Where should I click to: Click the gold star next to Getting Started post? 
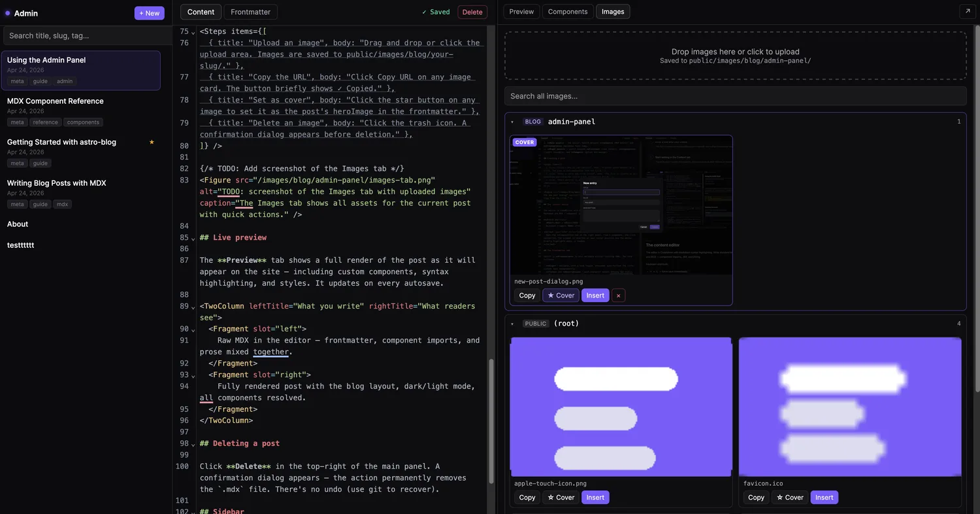pos(152,142)
